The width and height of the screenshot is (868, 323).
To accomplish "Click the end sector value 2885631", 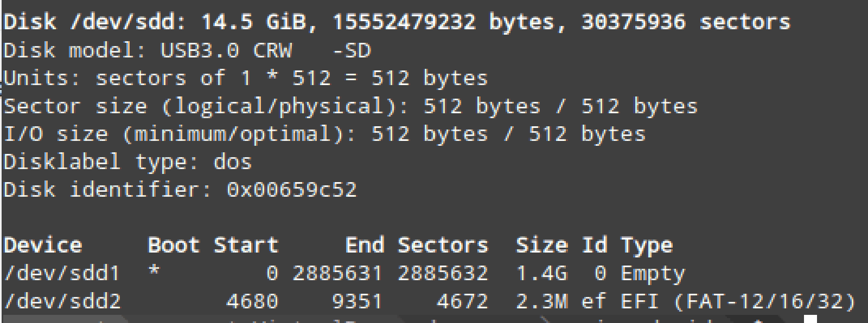I will click(337, 273).
